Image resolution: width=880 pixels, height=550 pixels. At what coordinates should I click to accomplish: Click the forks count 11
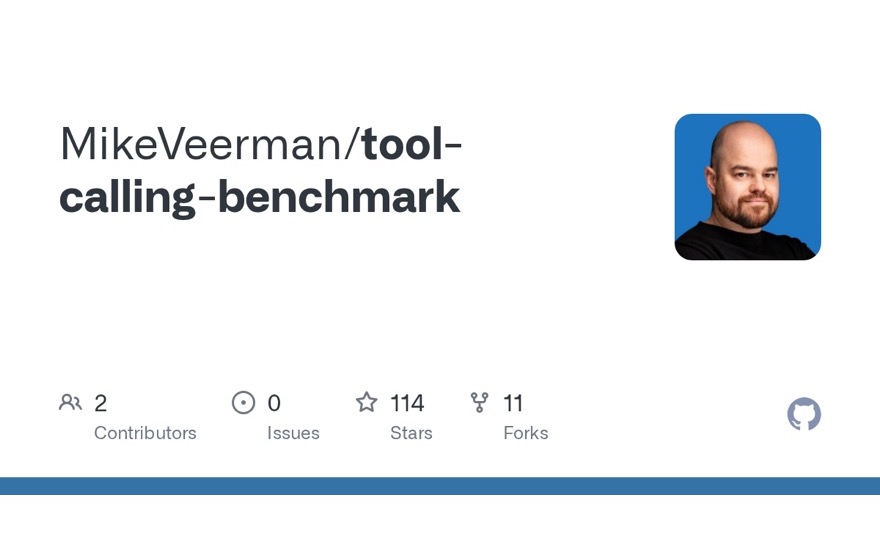(513, 403)
